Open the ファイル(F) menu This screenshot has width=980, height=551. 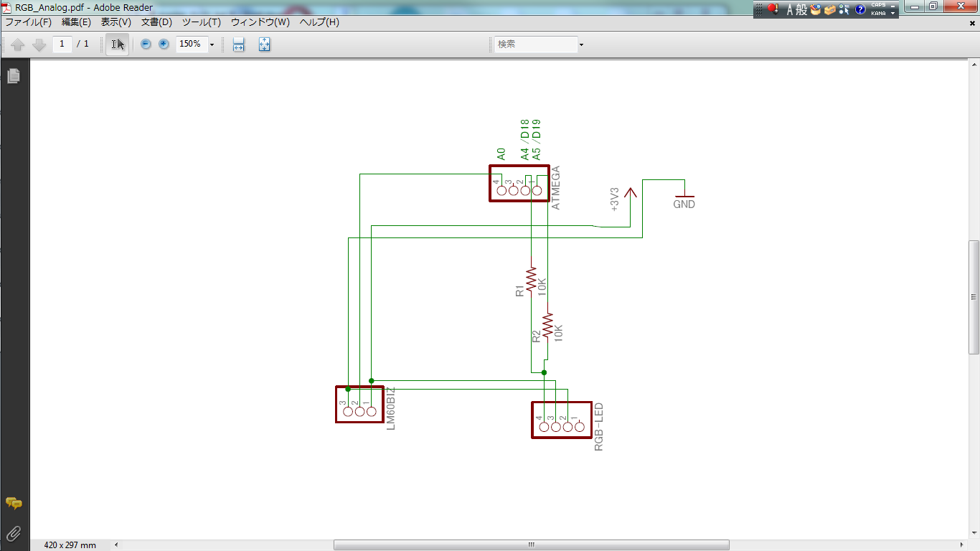28,22
